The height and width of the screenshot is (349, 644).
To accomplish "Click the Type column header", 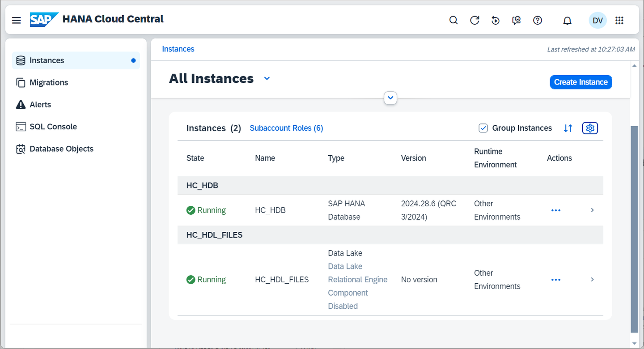I will (x=336, y=158).
